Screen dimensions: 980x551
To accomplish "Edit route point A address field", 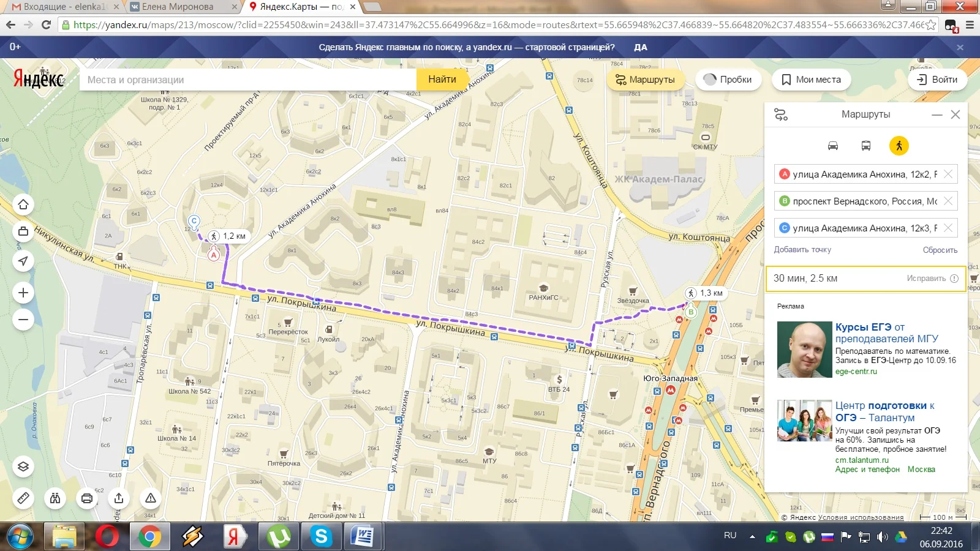I will coord(865,174).
